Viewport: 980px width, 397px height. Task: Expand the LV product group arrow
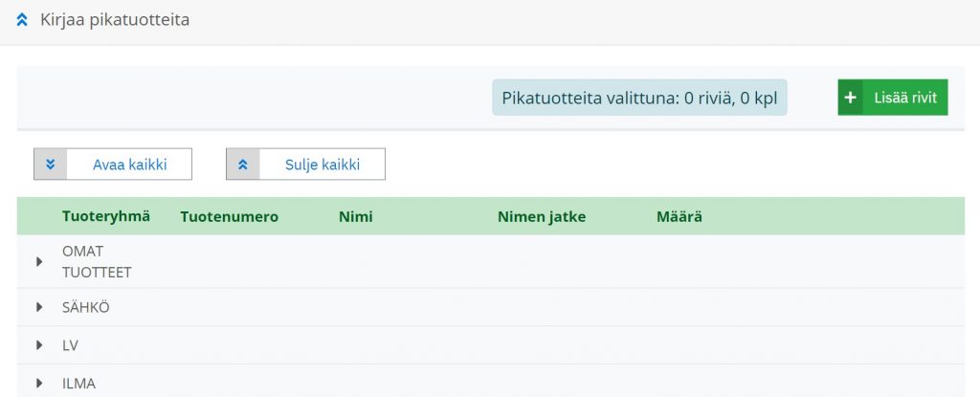tap(39, 345)
